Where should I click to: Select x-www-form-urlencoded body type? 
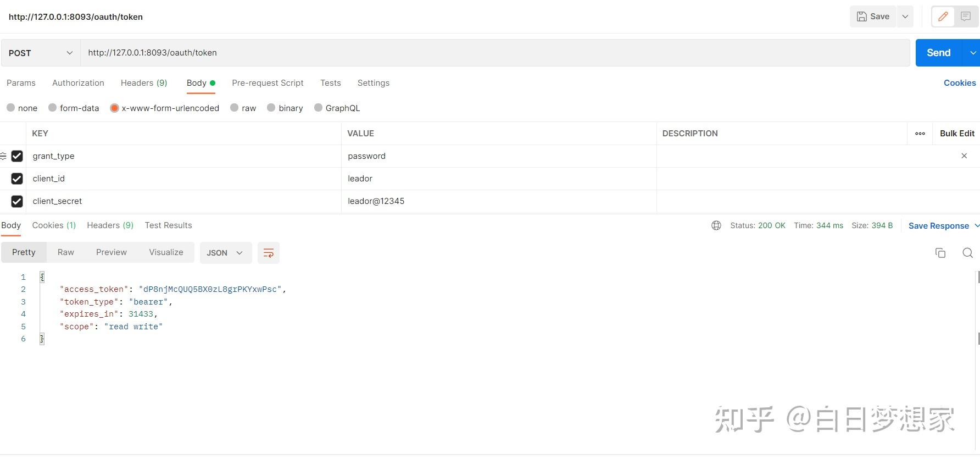point(114,108)
